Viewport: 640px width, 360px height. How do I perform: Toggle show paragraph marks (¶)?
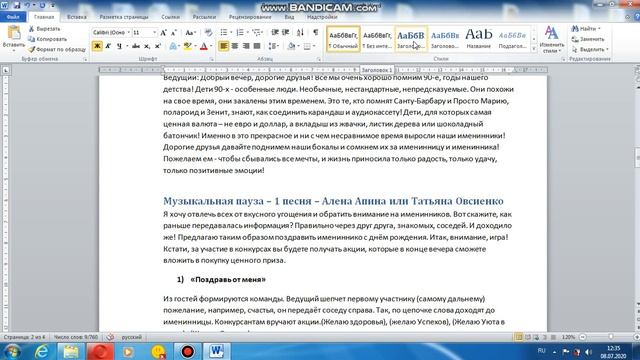click(x=316, y=33)
